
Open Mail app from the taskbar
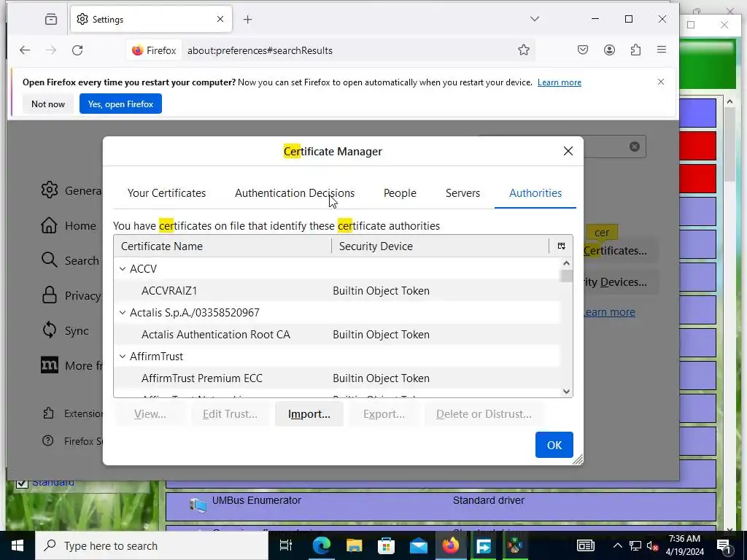click(x=419, y=545)
